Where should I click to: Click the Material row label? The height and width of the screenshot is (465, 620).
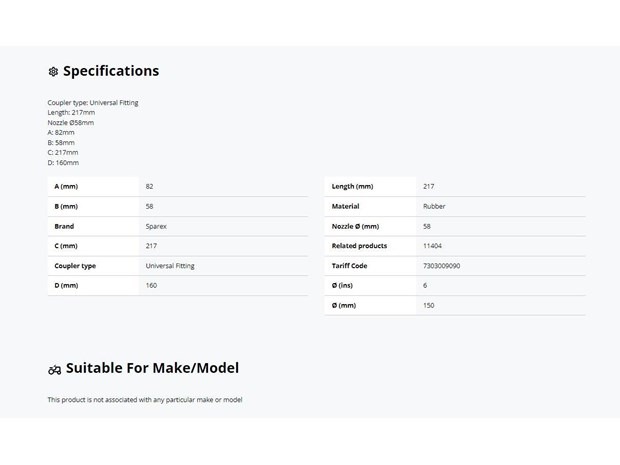(345, 206)
